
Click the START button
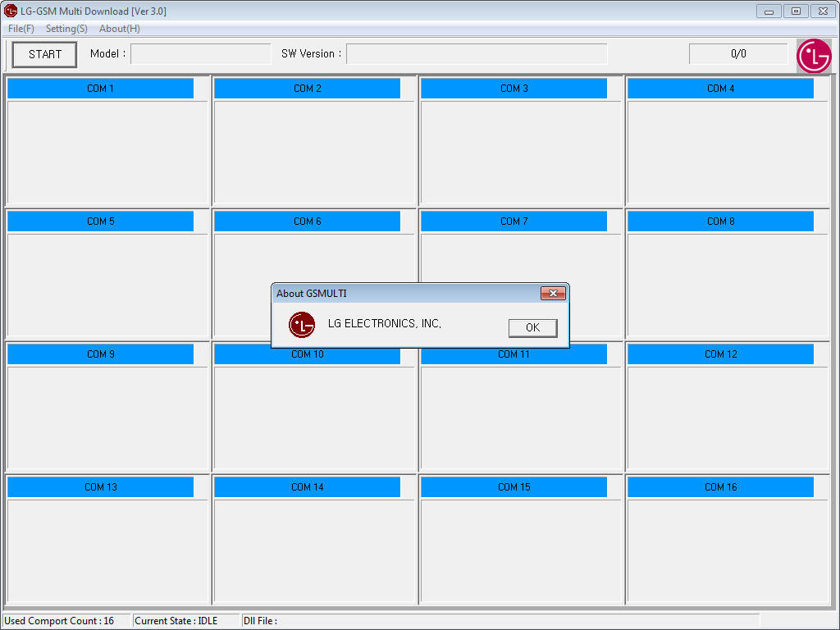(x=45, y=54)
